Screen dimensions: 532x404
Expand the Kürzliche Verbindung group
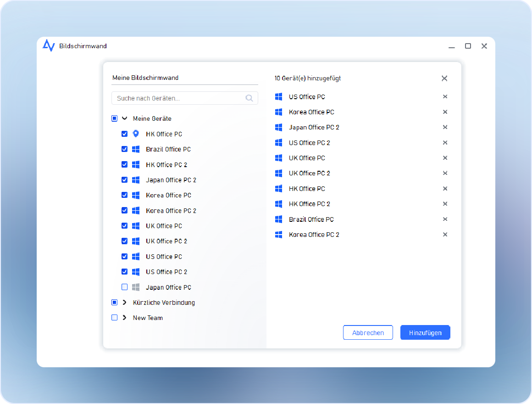point(124,303)
